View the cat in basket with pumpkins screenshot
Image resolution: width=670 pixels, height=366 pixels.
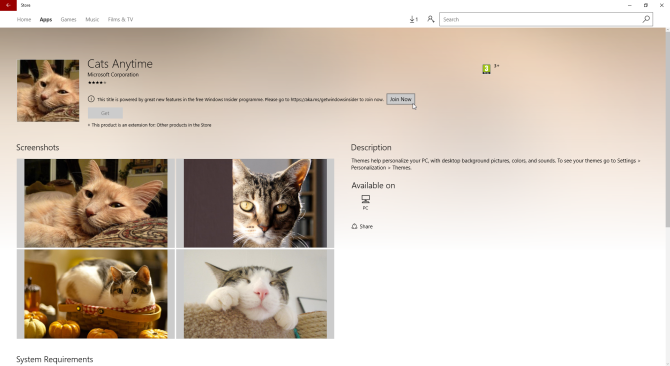(96, 294)
